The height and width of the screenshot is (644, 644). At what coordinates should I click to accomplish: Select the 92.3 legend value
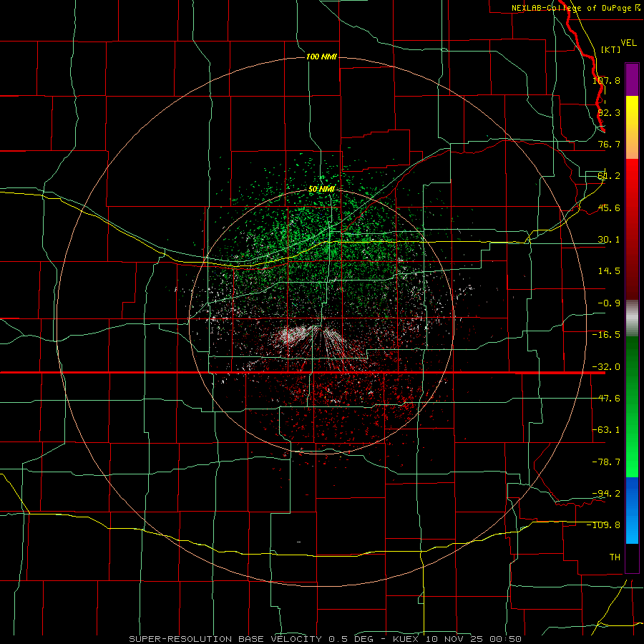click(609, 112)
